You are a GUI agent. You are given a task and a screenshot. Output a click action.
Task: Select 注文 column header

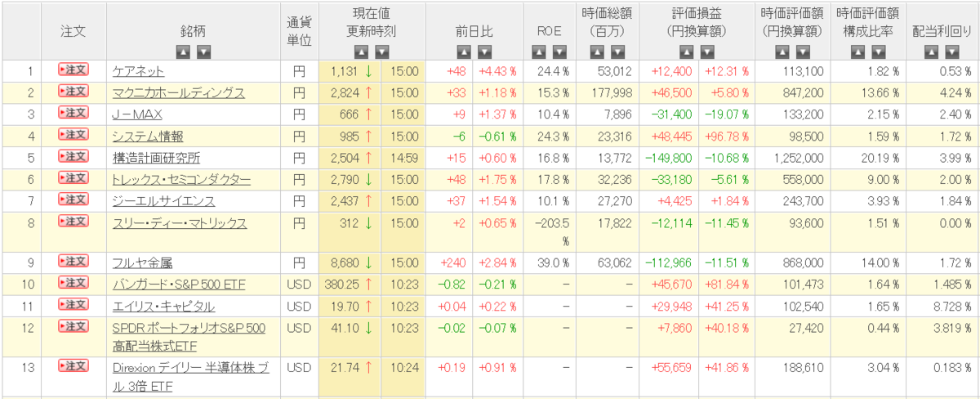(73, 29)
